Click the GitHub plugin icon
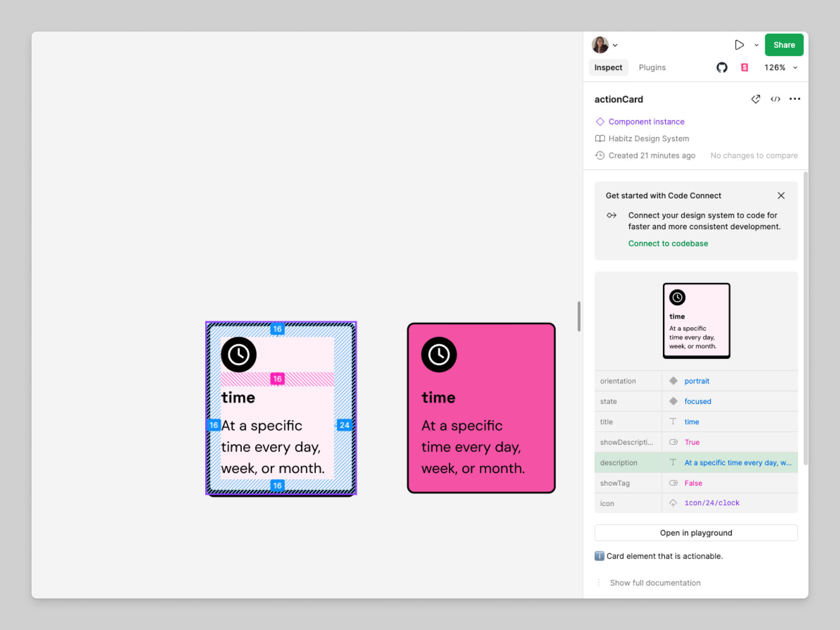 (x=722, y=67)
